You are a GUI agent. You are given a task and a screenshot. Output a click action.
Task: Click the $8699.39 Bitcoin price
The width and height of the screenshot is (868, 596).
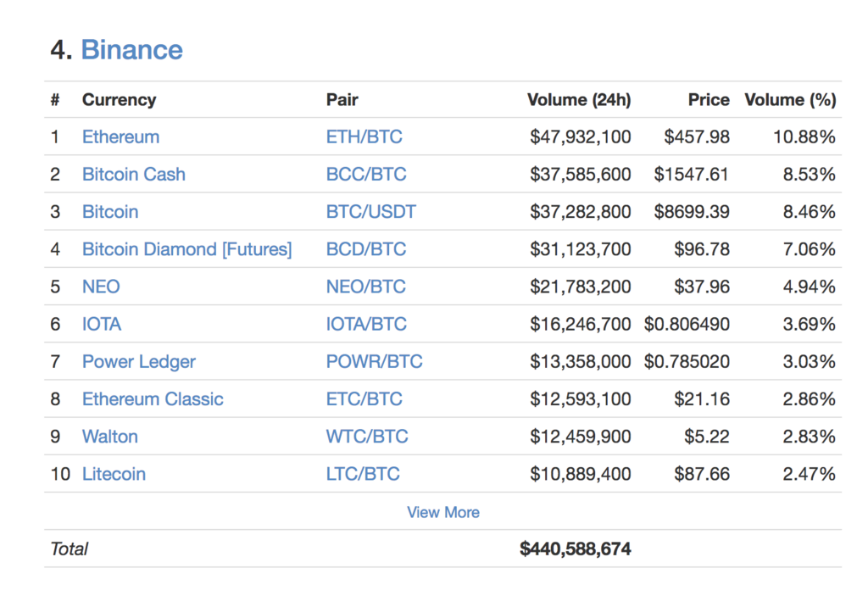[x=692, y=212]
